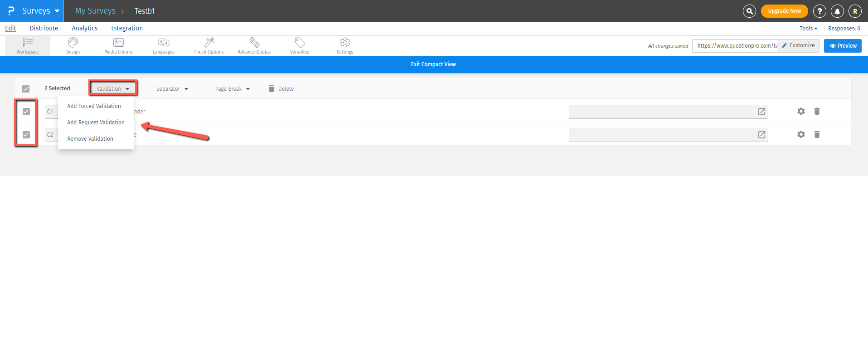This screenshot has width=868, height=349.
Task: Open the Tools dropdown menu
Action: (808, 29)
